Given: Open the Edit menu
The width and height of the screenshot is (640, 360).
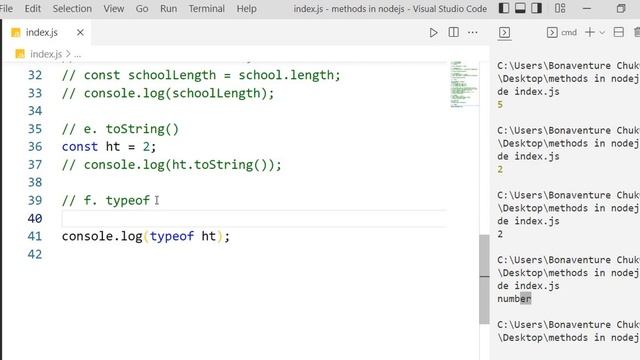Looking at the screenshot, I should pos(33,9).
